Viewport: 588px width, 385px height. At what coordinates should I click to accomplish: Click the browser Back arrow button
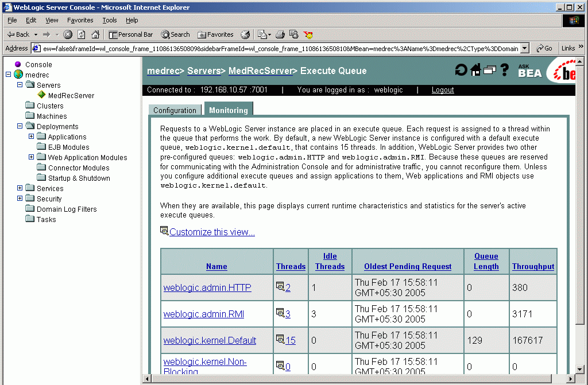[18, 34]
